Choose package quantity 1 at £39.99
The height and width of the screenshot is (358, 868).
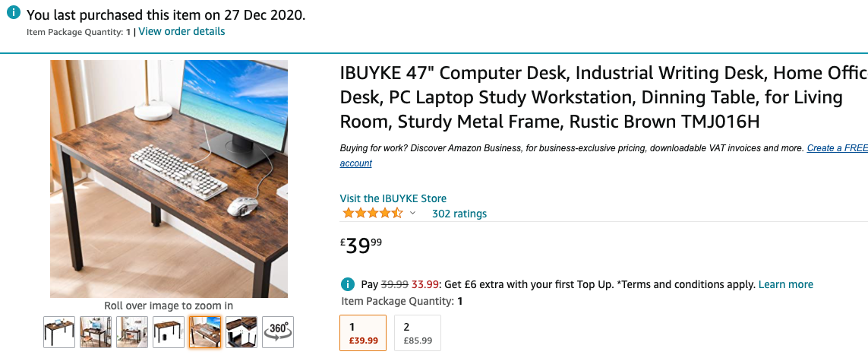(x=363, y=333)
